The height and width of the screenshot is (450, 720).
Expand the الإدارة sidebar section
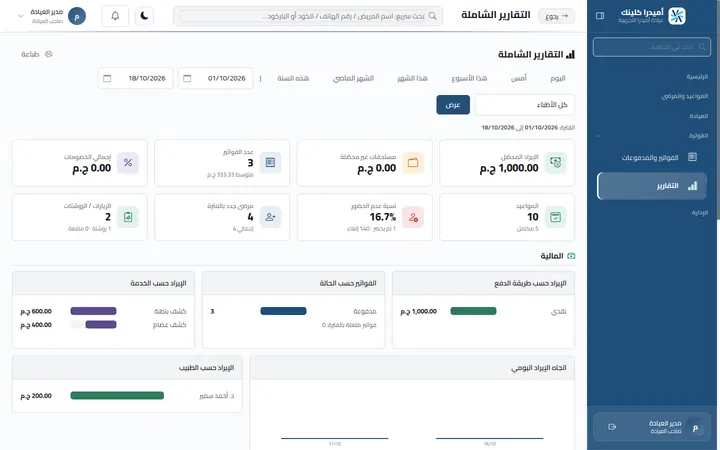(699, 213)
